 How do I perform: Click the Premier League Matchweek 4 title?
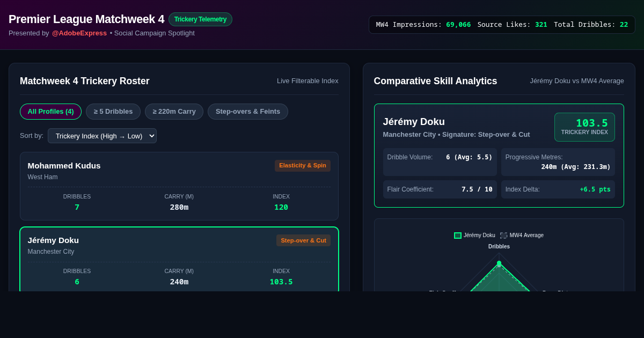click(x=86, y=19)
